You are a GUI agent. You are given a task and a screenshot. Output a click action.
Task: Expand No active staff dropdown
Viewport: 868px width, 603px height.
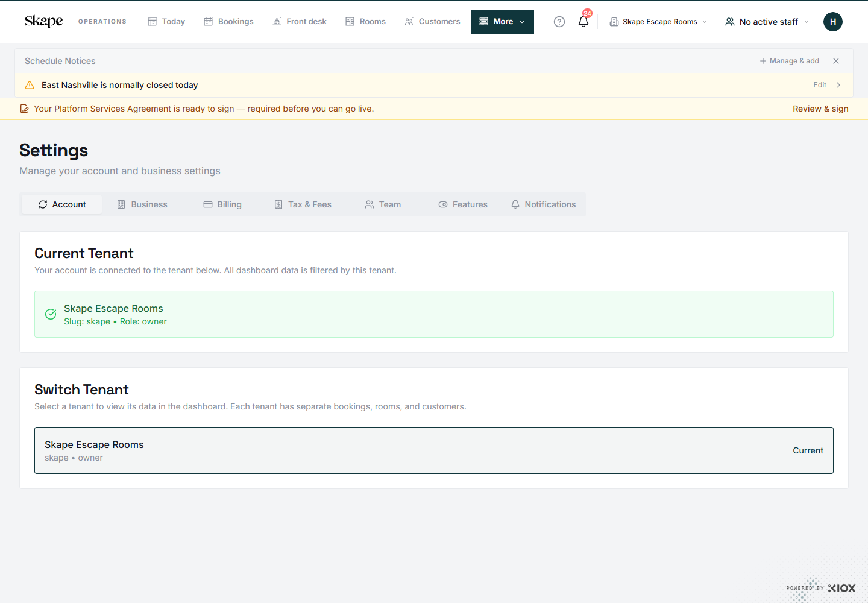[x=767, y=22]
